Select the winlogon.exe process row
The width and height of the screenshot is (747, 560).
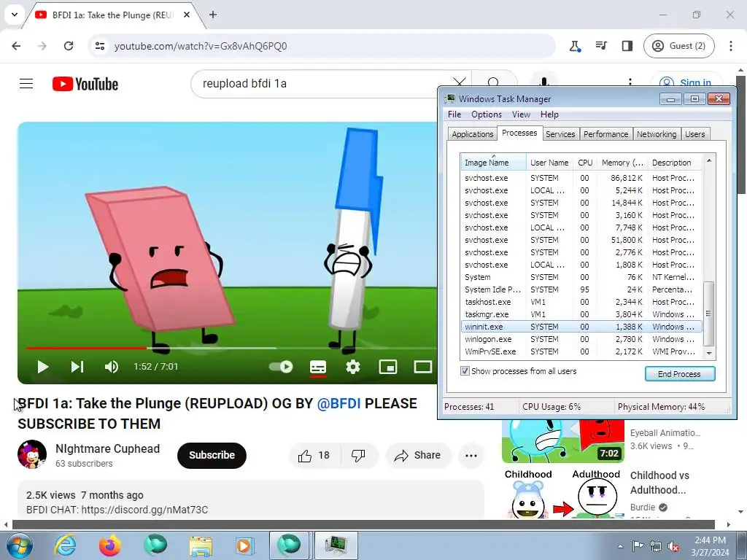click(581, 339)
